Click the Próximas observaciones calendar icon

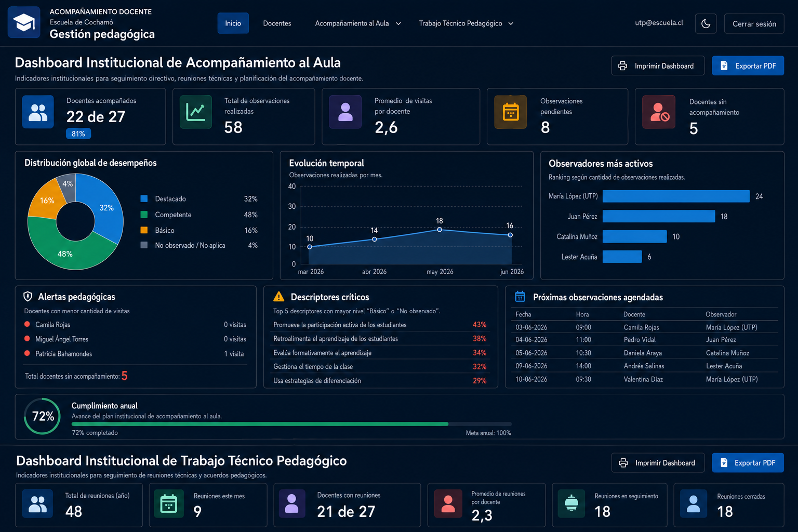pos(520,297)
